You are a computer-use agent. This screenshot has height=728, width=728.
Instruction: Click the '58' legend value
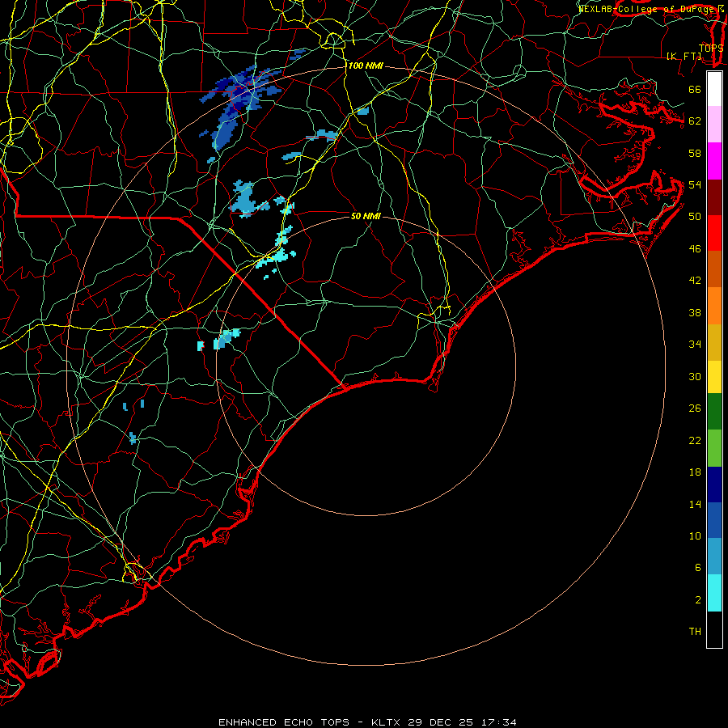point(695,153)
